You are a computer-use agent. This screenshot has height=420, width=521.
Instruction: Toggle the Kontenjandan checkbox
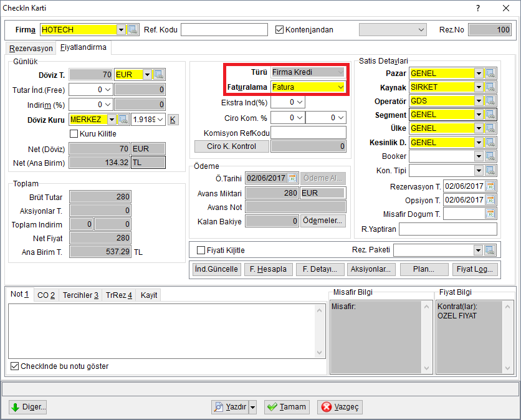tap(279, 30)
